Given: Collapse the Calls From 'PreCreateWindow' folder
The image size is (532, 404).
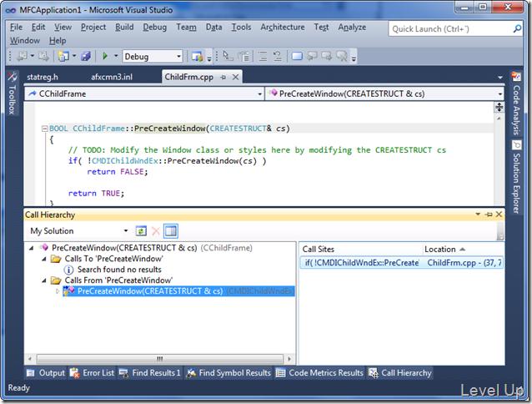Looking at the screenshot, I should 44,280.
